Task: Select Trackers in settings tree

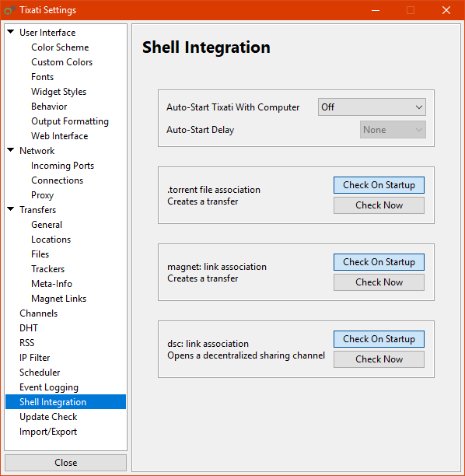Action: point(47,269)
